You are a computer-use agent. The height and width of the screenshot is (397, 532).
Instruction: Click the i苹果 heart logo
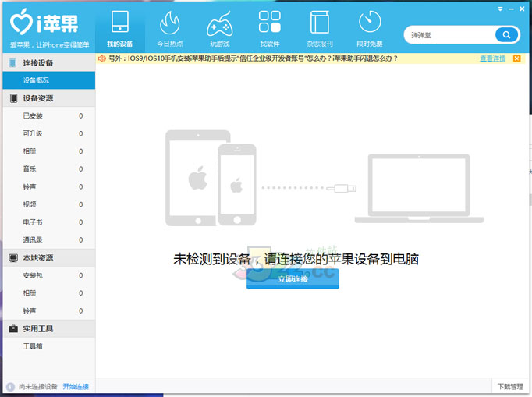21,22
